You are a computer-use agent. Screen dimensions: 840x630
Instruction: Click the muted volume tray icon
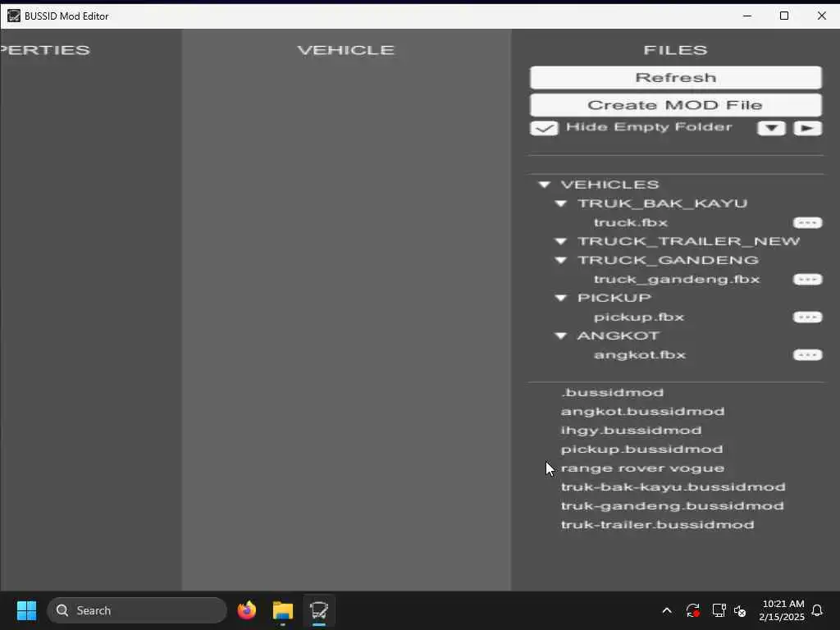[x=740, y=610]
